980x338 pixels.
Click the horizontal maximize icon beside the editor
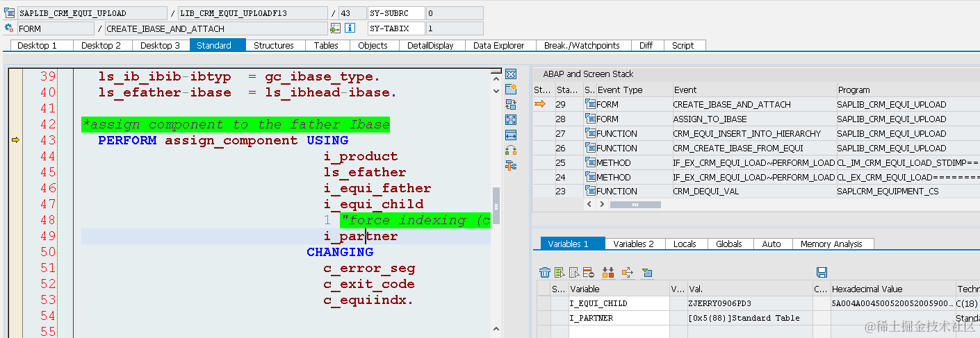(511, 135)
